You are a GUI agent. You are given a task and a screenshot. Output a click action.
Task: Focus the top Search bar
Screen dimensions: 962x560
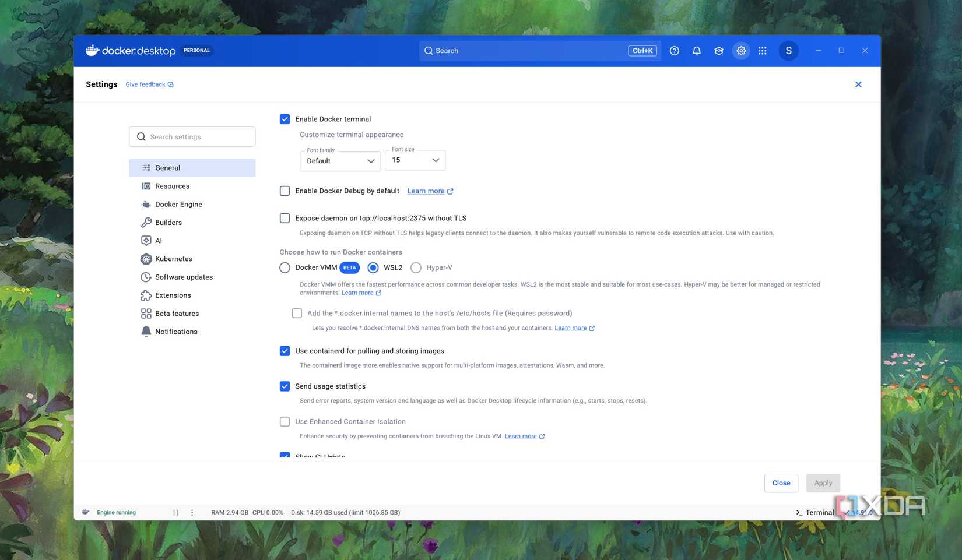coord(539,51)
